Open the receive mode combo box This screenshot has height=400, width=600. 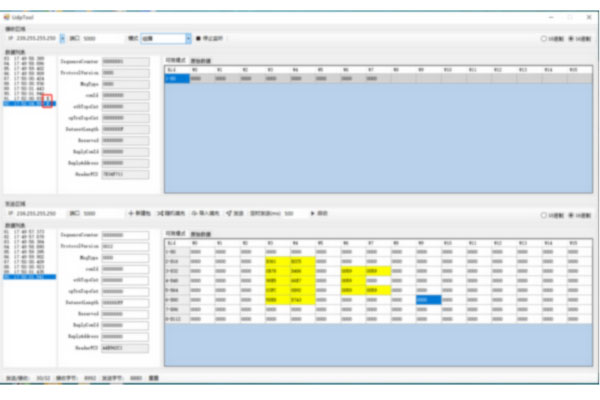(x=166, y=38)
